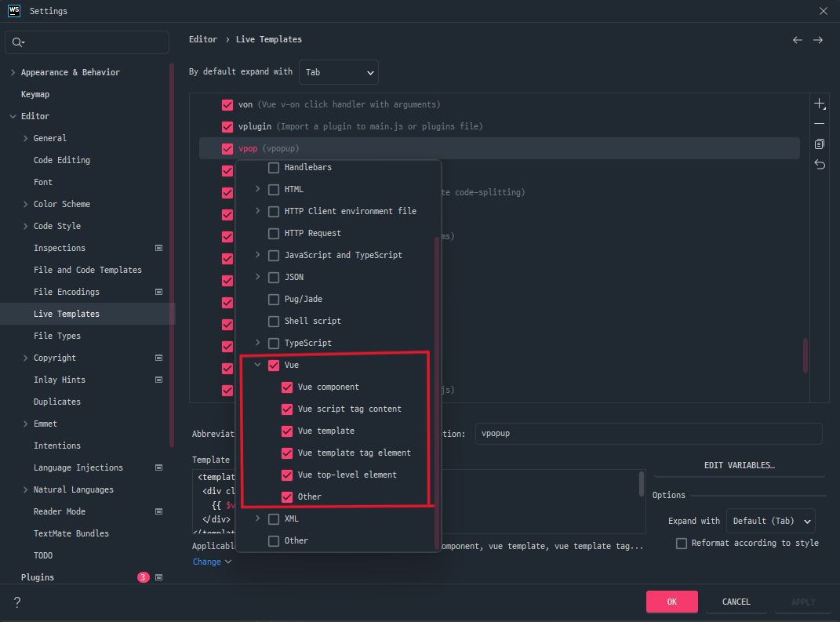Screen dimensions: 840x622
Task: Uncheck the vplugin template checkbox
Action: [227, 126]
